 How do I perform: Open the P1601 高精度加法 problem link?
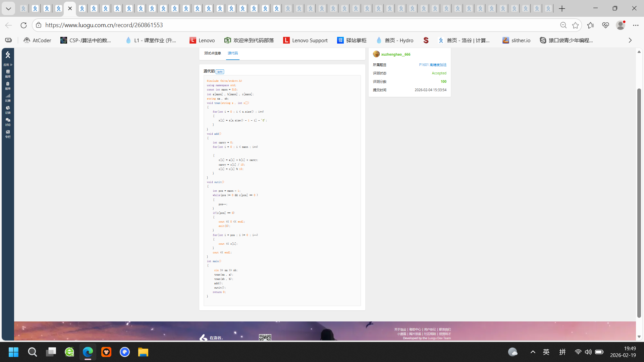(432, 65)
